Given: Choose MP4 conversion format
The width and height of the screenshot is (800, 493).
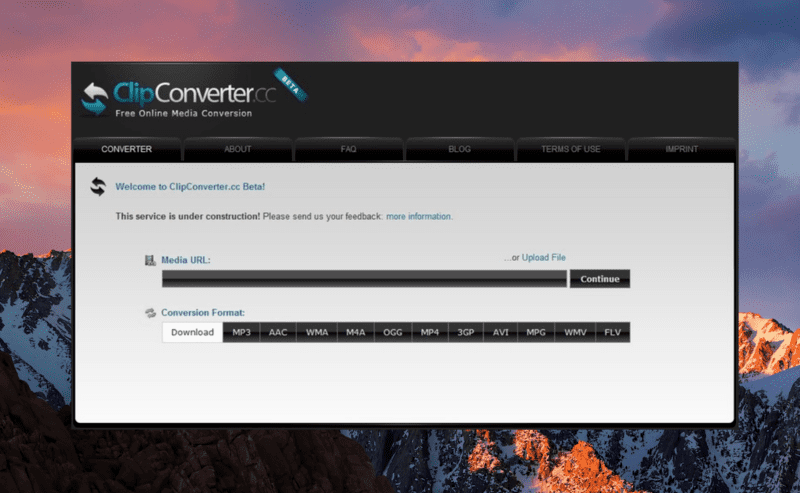Looking at the screenshot, I should (x=430, y=332).
